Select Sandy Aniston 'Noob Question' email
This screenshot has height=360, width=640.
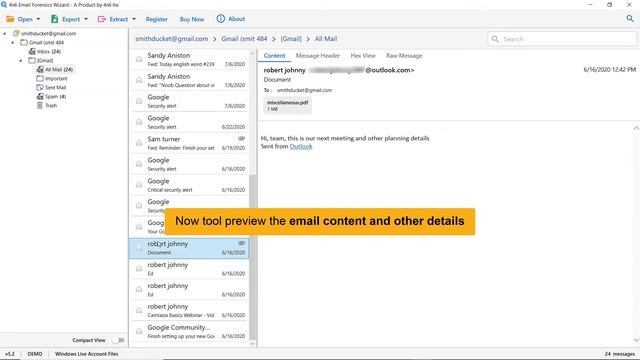click(x=189, y=80)
